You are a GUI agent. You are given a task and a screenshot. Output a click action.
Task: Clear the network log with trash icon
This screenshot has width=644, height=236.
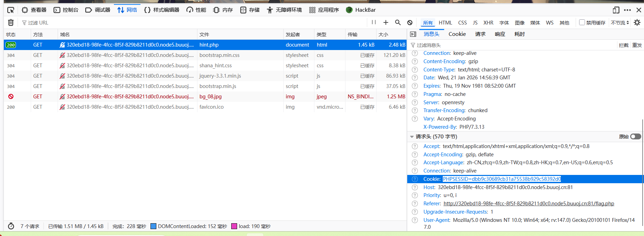(x=11, y=22)
